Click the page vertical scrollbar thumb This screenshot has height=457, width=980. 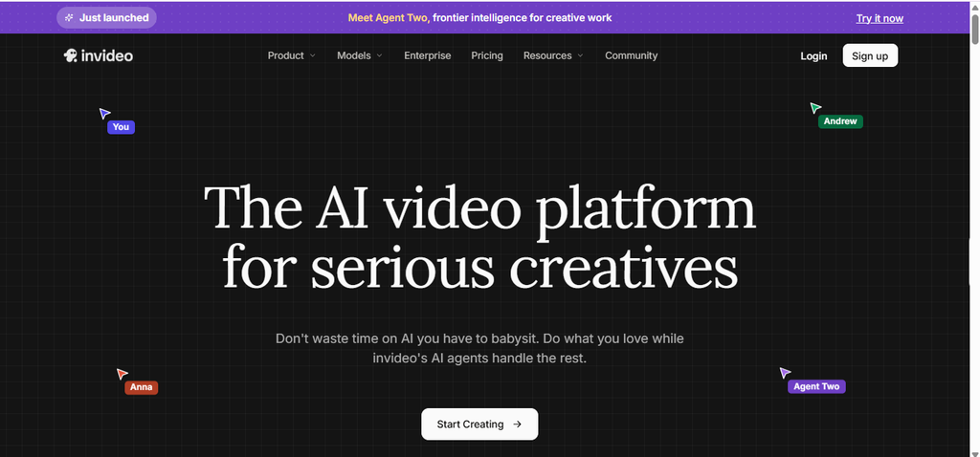point(974,29)
